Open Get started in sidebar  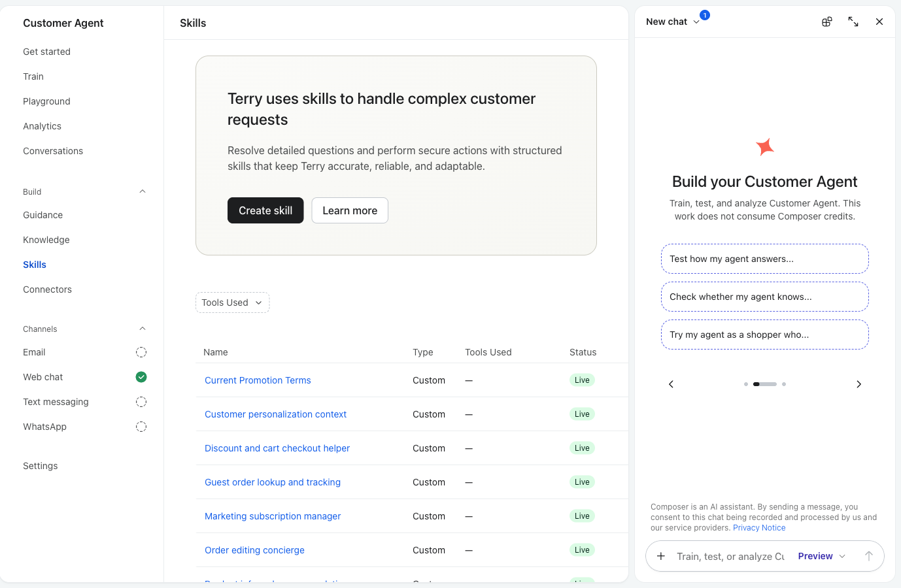click(46, 52)
